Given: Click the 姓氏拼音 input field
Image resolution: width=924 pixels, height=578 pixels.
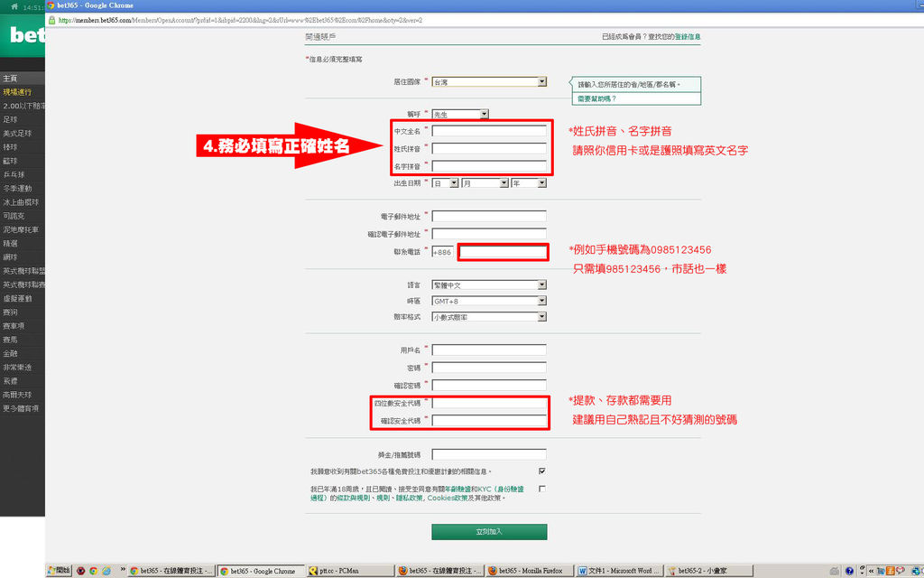Looking at the screenshot, I should pos(488,148).
